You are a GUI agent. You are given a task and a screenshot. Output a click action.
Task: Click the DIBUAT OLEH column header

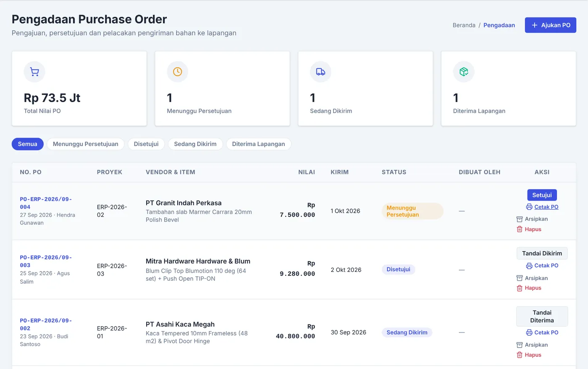pyautogui.click(x=480, y=172)
